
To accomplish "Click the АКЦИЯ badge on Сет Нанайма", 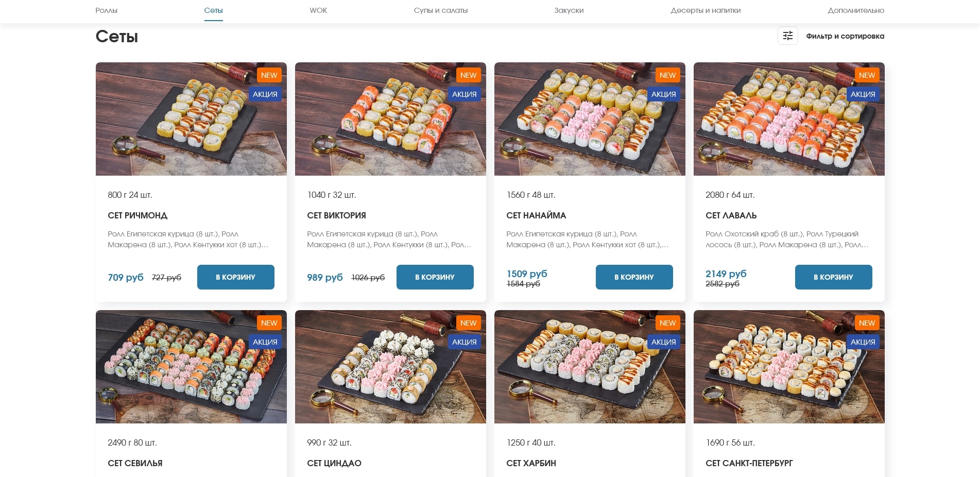I will pyautogui.click(x=663, y=94).
